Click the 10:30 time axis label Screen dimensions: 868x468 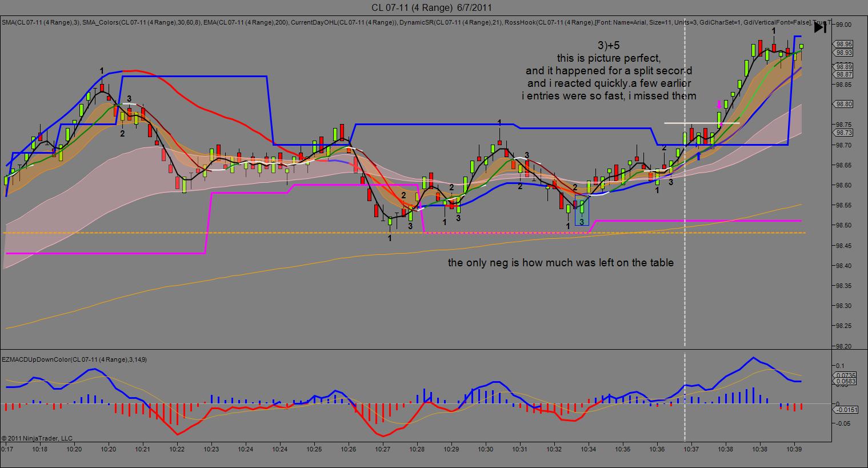(x=486, y=449)
